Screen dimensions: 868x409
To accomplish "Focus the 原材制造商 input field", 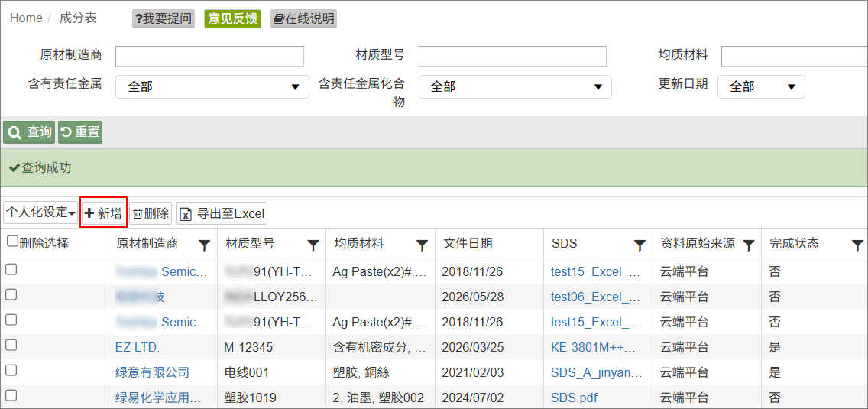I will (x=210, y=56).
